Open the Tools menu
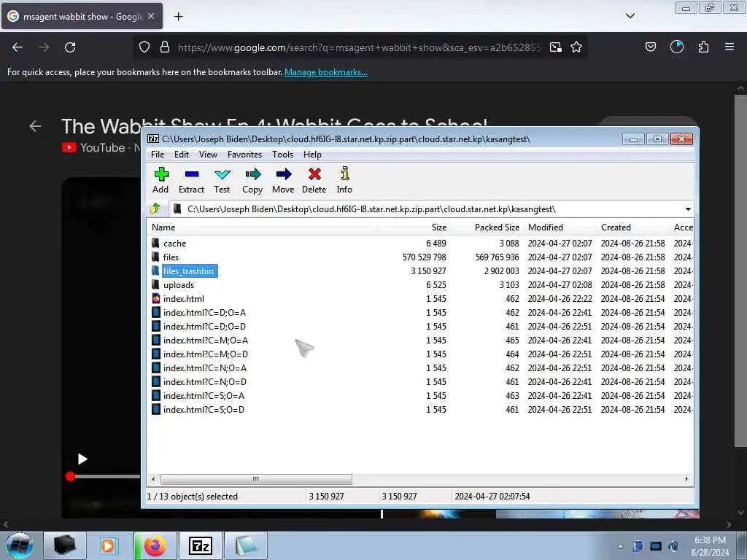The width and height of the screenshot is (747, 560). (282, 155)
